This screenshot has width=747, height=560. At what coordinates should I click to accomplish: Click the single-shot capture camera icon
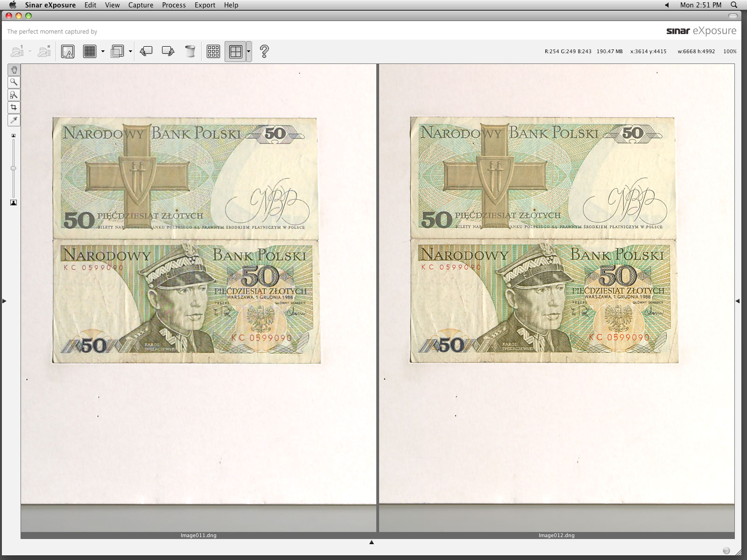[18, 51]
